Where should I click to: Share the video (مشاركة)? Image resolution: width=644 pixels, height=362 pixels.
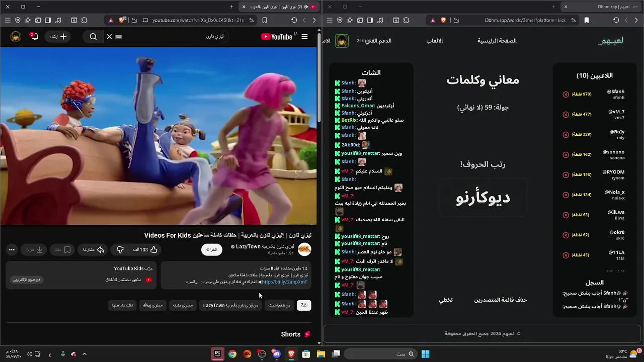point(94,249)
